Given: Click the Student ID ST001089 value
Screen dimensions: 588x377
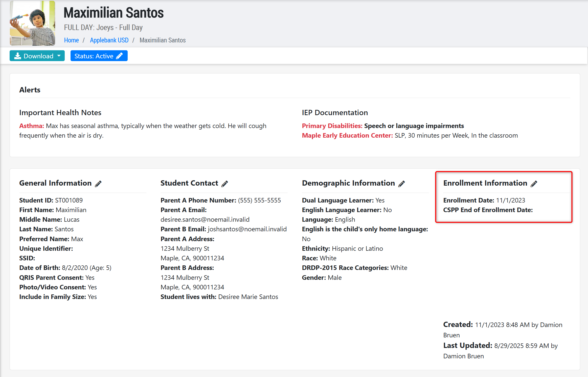Looking at the screenshot, I should (69, 200).
